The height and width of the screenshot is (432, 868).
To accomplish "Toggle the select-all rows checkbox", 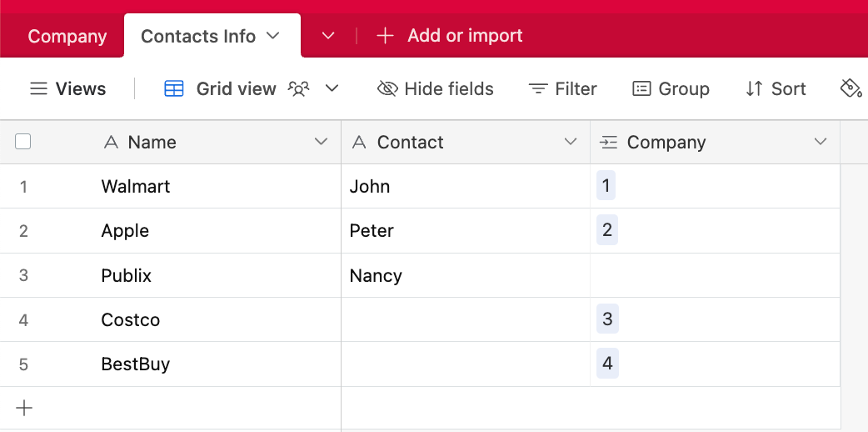I will click(22, 142).
